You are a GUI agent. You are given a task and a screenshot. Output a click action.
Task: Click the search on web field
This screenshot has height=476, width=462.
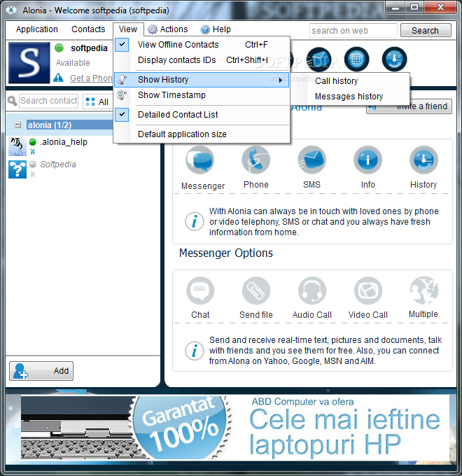[353, 30]
